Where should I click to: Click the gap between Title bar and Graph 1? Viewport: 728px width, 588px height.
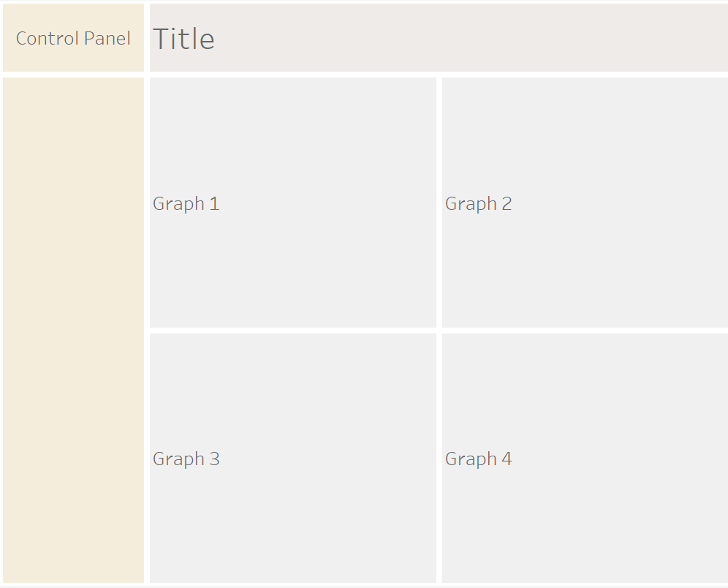tap(292, 75)
